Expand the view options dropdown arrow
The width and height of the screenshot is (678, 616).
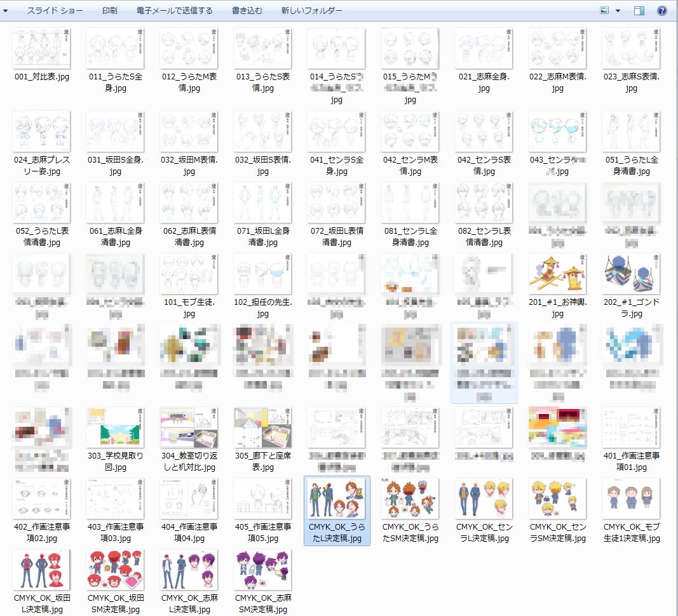tap(618, 11)
